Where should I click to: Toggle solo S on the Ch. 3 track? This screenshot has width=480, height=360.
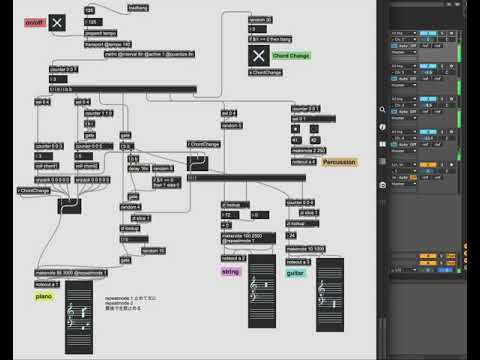click(442, 66)
